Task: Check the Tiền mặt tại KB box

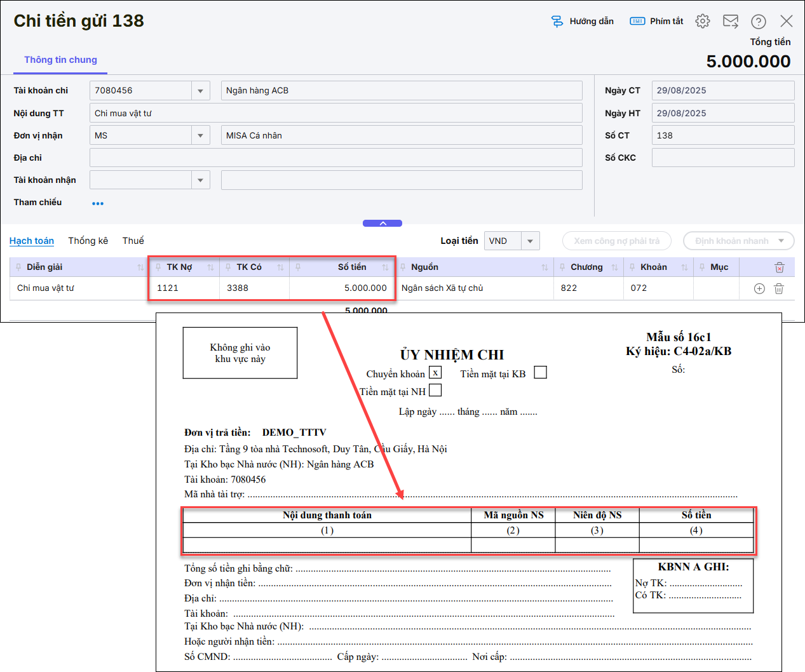Action: click(x=540, y=372)
